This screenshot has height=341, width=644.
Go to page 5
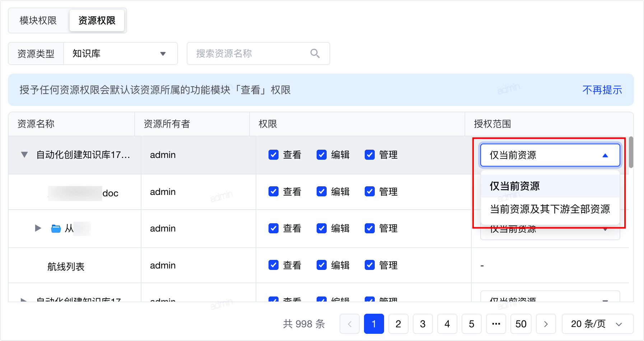coord(472,324)
